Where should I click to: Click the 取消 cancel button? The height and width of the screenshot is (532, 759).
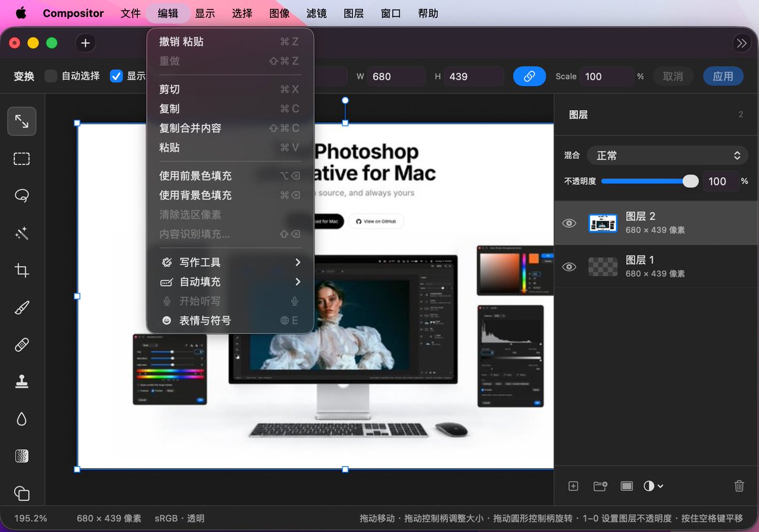pos(673,76)
